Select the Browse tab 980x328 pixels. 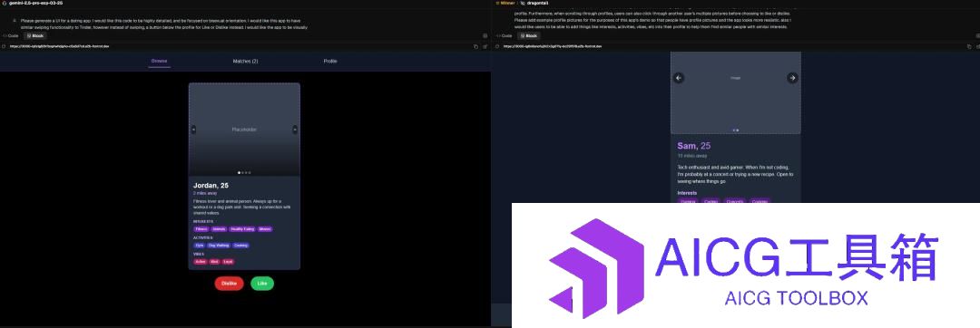click(x=160, y=61)
